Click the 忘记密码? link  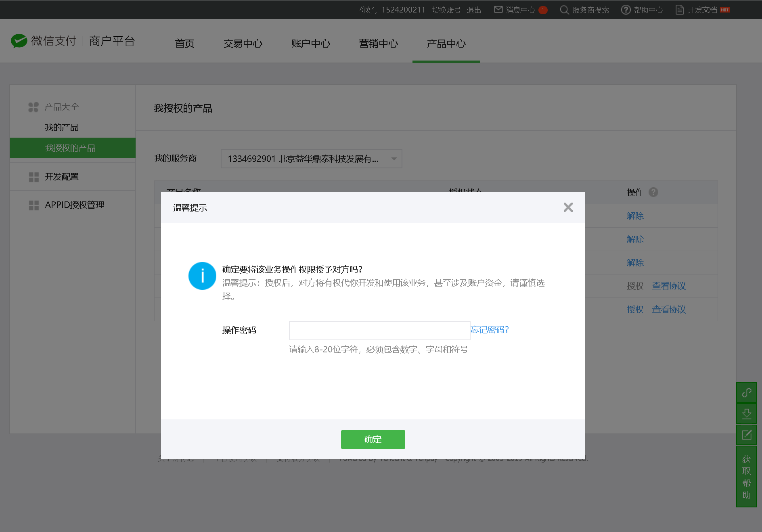tap(490, 330)
